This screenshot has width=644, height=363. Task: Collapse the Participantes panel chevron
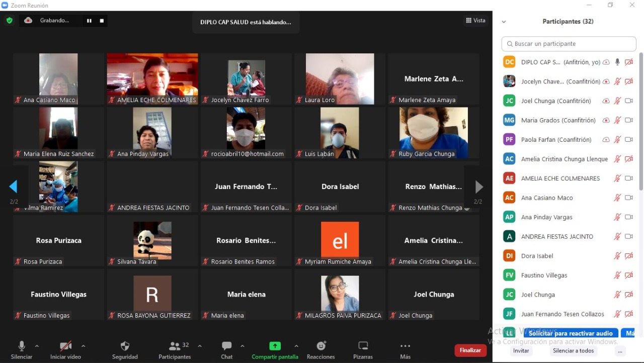point(504,22)
